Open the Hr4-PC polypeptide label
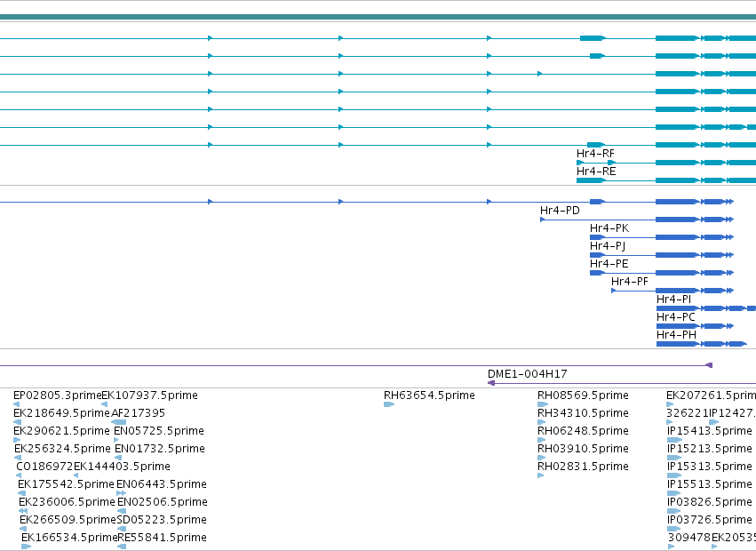Image resolution: width=756 pixels, height=551 pixels. [676, 317]
